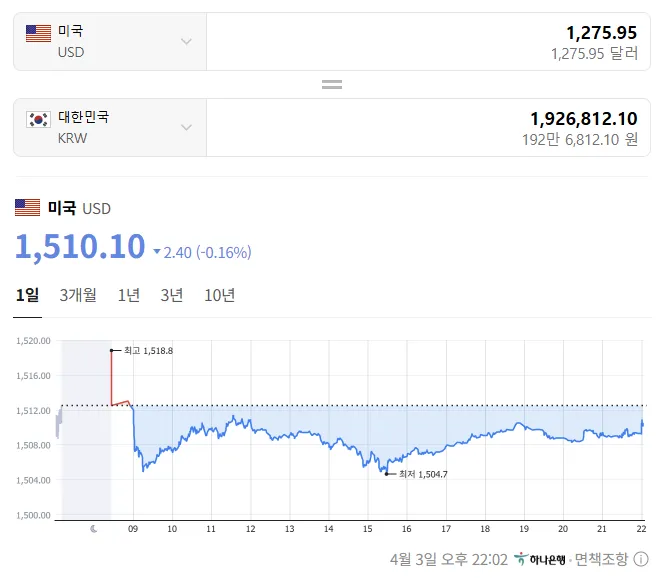Switch to the 3개월 chart tab
660x578 pixels.
coord(78,295)
